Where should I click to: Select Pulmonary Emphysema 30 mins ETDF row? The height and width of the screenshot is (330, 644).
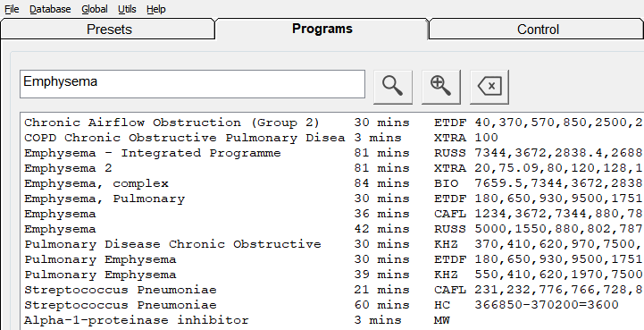click(x=333, y=259)
